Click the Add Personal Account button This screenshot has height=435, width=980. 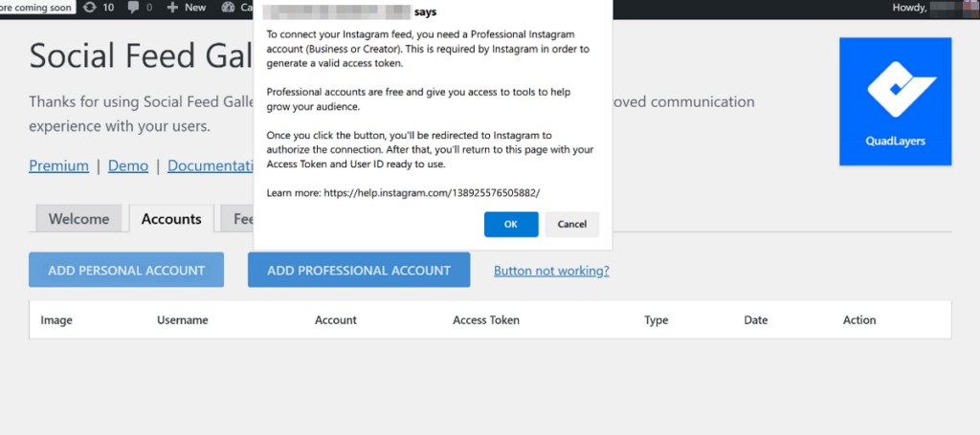tap(126, 270)
